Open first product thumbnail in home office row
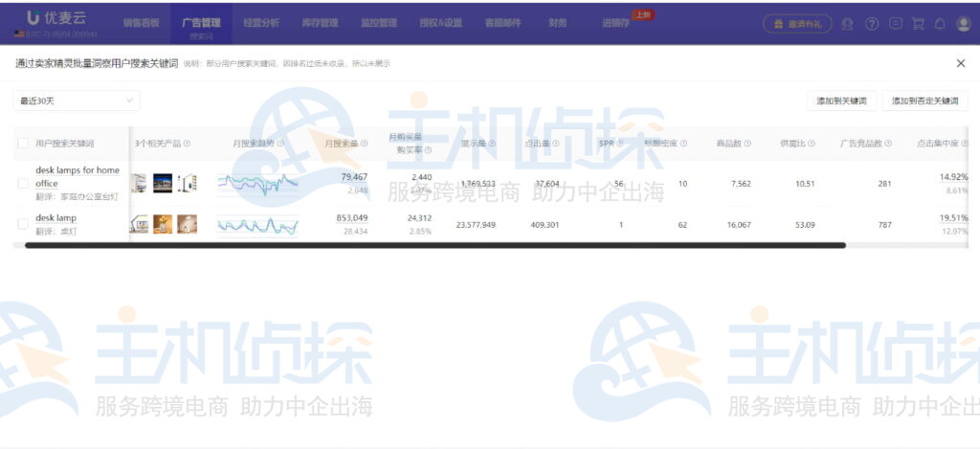 tap(140, 183)
